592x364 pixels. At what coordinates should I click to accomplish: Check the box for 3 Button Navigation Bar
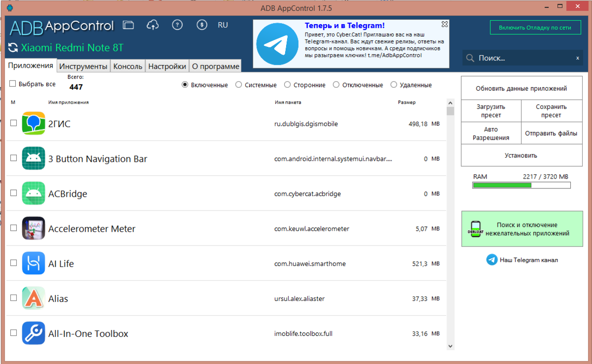[14, 158]
